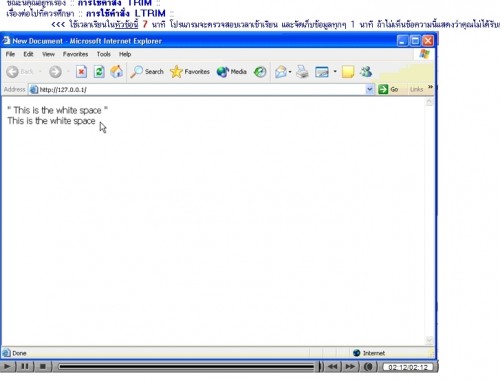This screenshot has height=380, width=500.
Task: Open the Mail button dropdown arrow
Action: pos(290,72)
